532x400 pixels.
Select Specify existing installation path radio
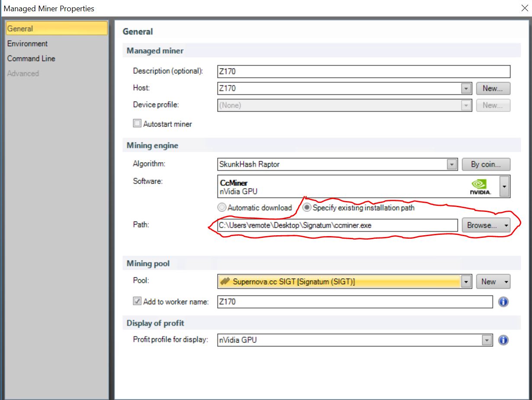click(x=307, y=208)
